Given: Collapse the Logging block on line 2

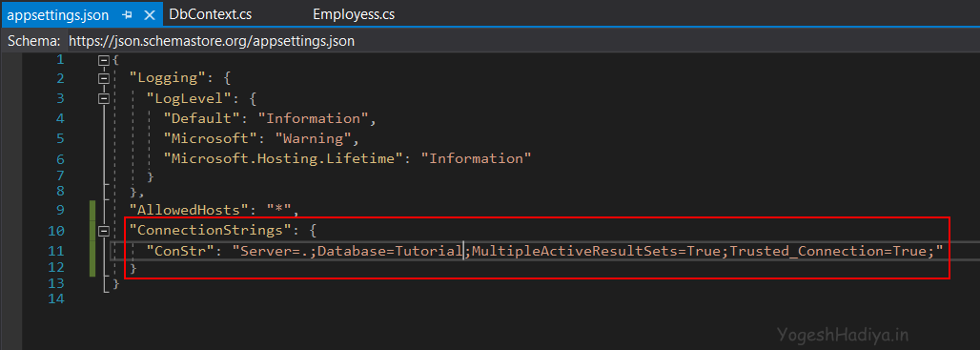Looking at the screenshot, I should (104, 79).
